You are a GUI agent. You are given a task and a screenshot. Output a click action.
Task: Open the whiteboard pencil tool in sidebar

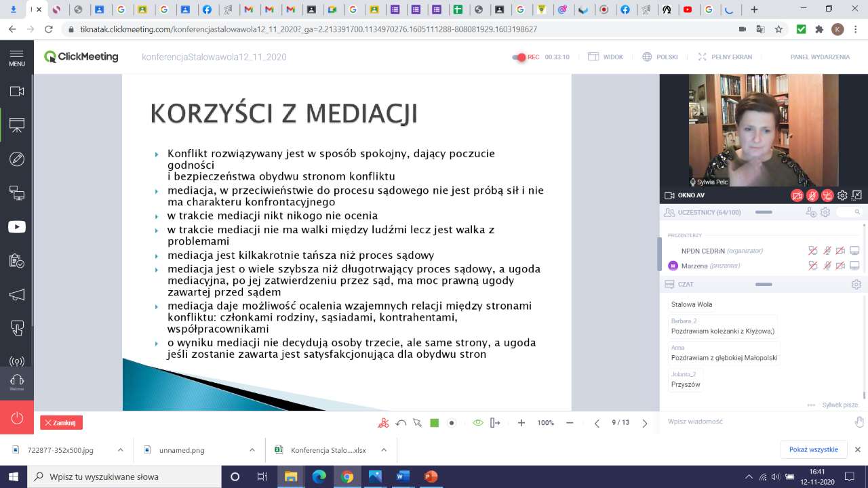click(x=16, y=159)
